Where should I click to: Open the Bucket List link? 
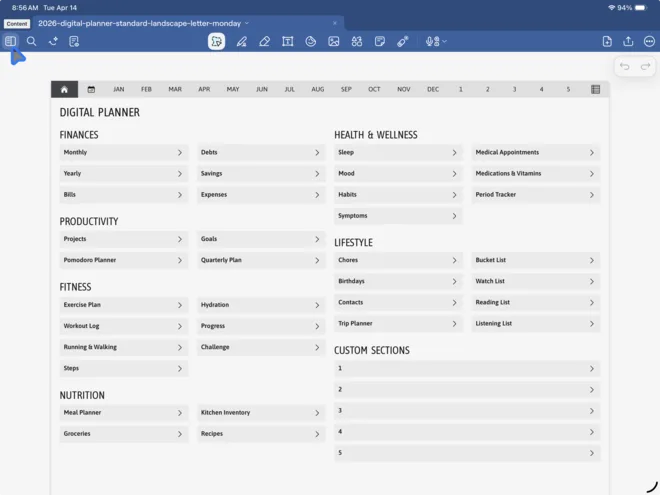535,260
